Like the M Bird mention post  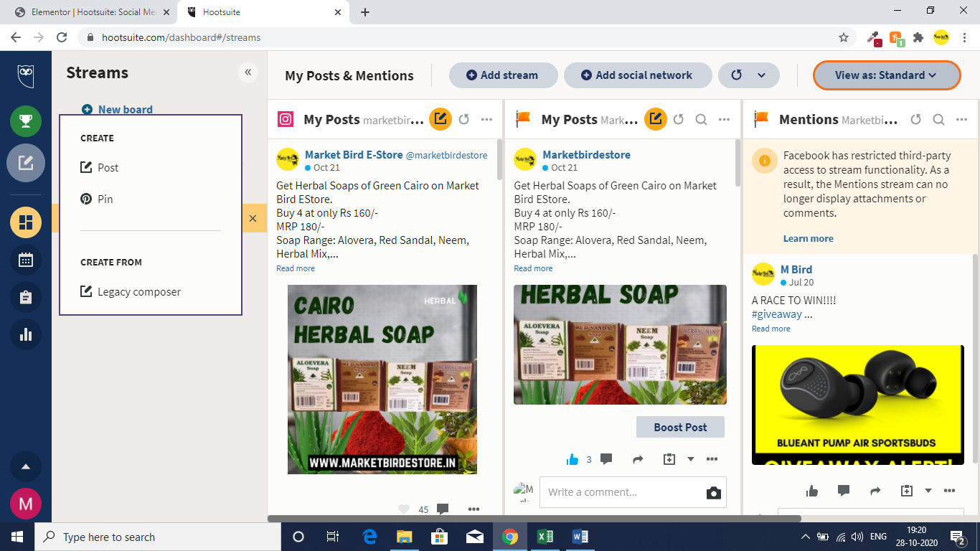tap(812, 491)
